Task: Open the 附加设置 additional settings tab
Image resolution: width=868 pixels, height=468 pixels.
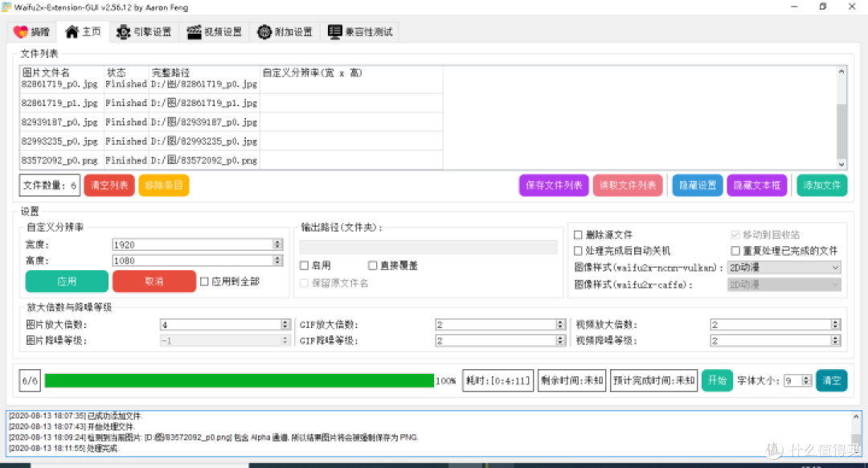Action: (285, 32)
